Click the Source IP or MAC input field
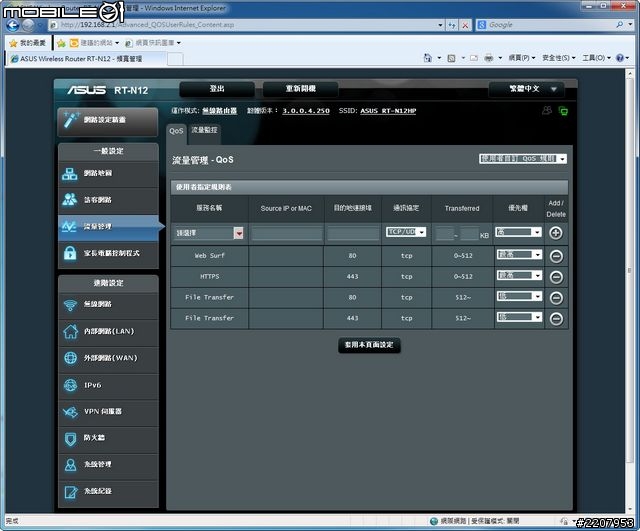This screenshot has width=640, height=531. [287, 234]
